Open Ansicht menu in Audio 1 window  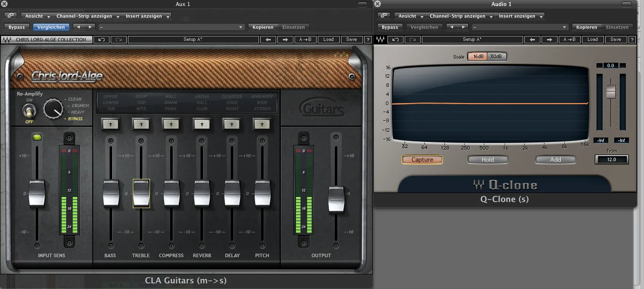(x=409, y=16)
